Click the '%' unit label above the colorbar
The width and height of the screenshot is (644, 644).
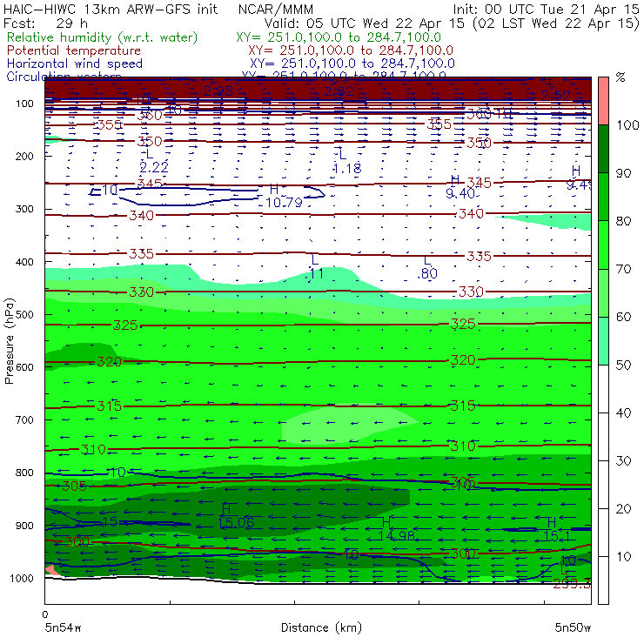click(621, 77)
